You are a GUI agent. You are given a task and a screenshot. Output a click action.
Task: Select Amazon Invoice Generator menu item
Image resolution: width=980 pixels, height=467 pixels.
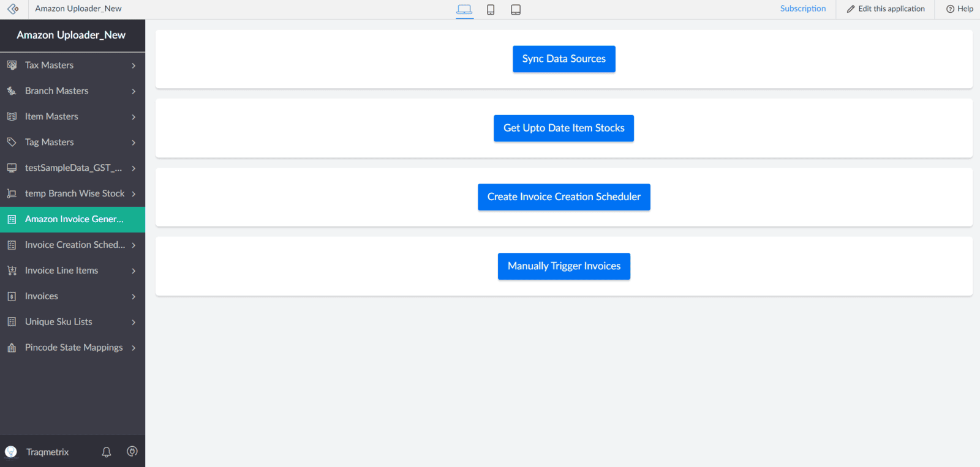coord(72,219)
